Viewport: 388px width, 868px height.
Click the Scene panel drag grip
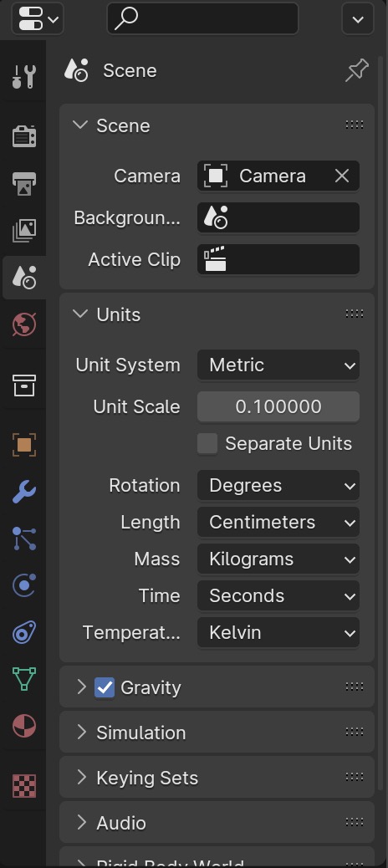(x=355, y=125)
